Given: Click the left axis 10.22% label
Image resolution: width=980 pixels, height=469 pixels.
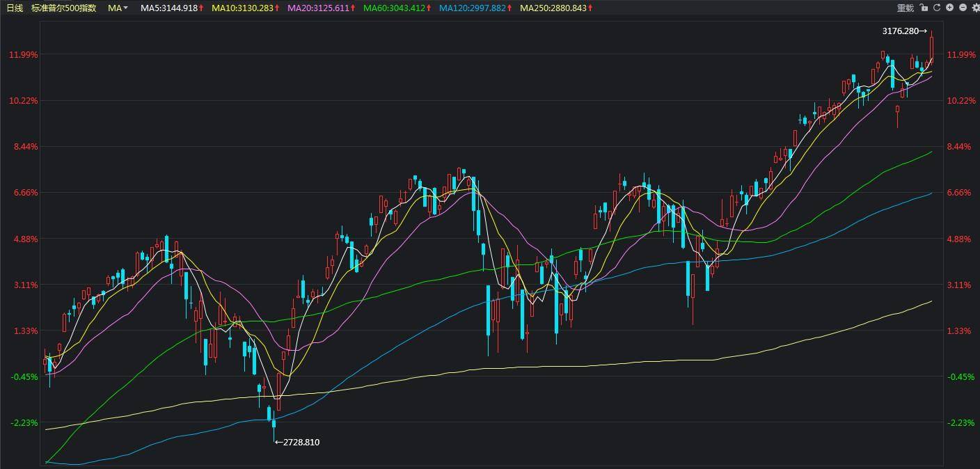Looking at the screenshot, I should click(24, 100).
